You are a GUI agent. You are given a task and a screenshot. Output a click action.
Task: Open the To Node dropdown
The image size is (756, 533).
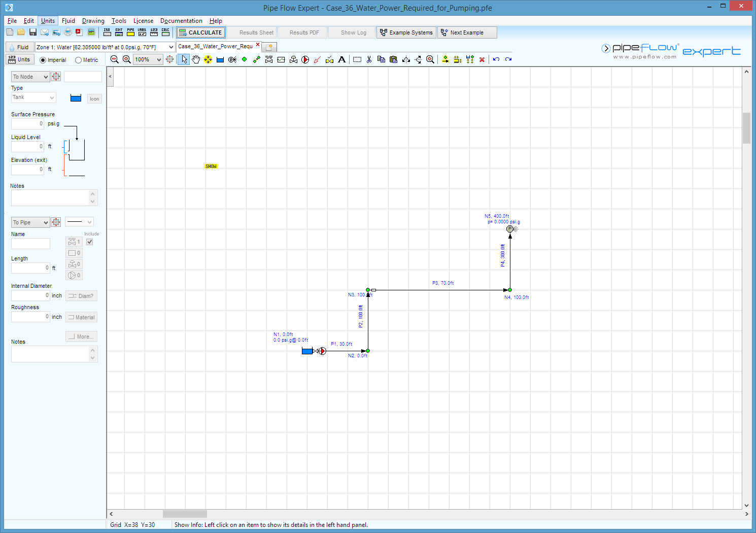click(30, 77)
